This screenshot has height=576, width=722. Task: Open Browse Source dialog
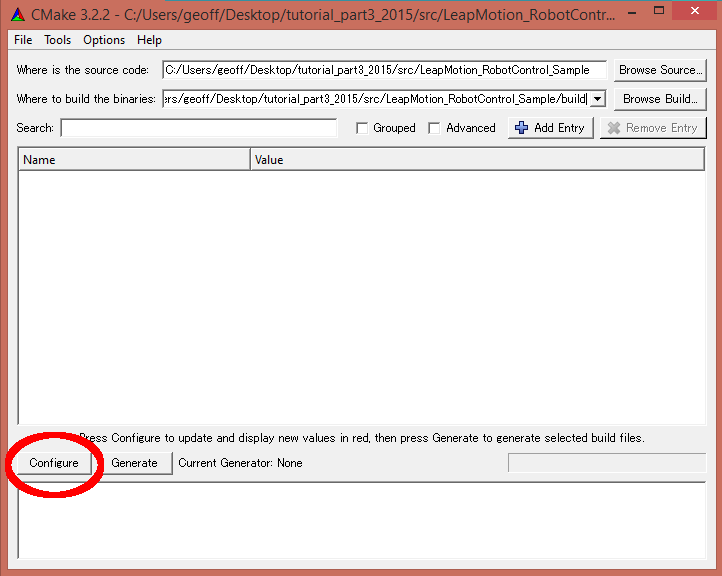tap(660, 70)
